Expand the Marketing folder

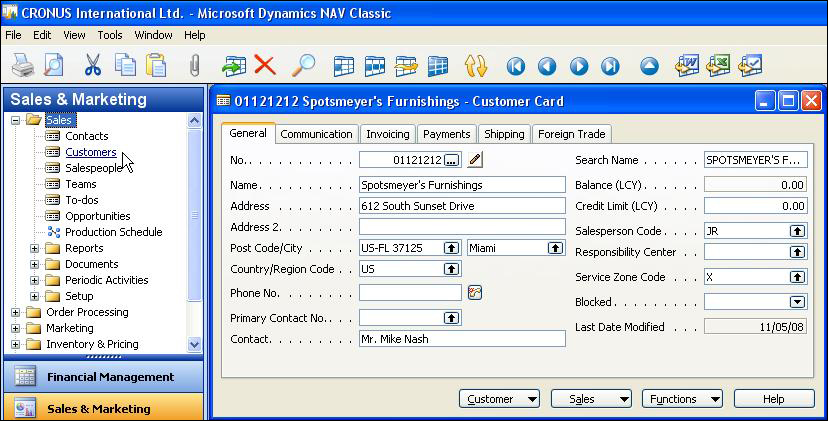click(15, 329)
